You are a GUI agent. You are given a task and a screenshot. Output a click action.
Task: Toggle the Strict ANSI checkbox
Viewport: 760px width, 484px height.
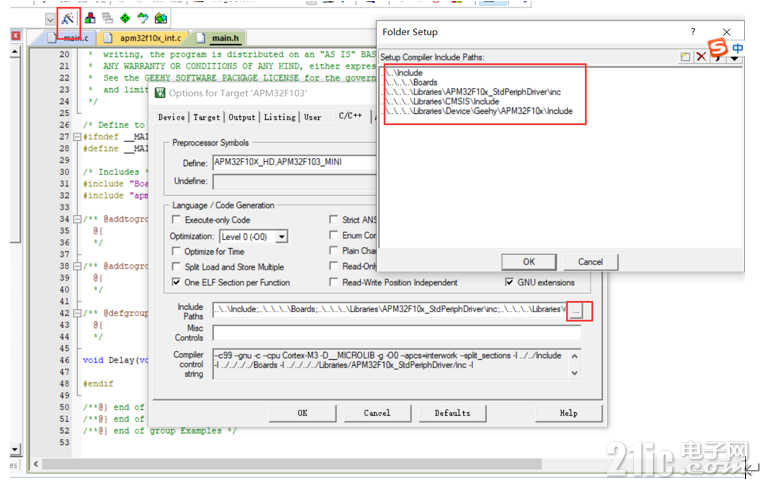(x=333, y=219)
